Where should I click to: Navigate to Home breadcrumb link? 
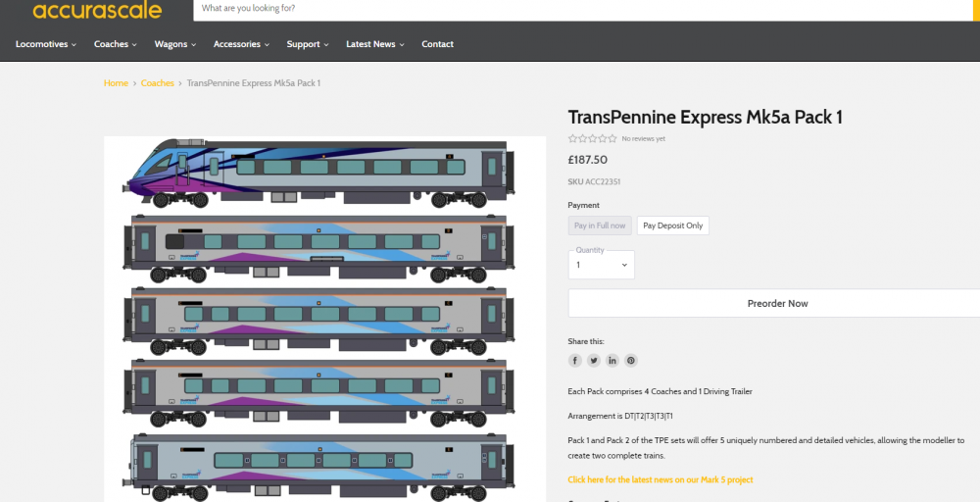[x=116, y=83]
